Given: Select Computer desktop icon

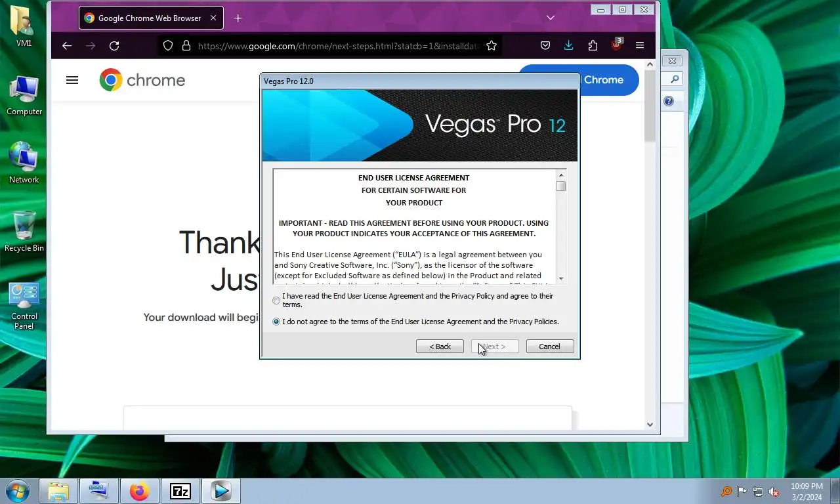Looking at the screenshot, I should (x=24, y=96).
